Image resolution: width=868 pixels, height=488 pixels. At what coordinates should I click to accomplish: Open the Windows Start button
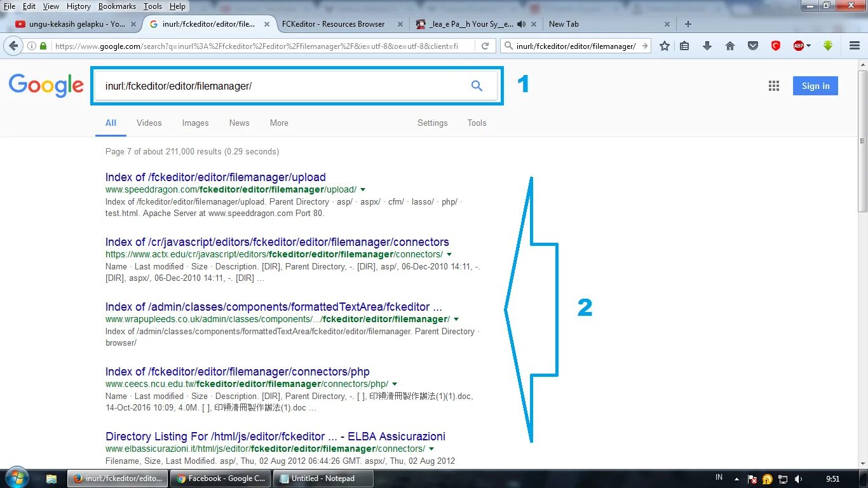click(16, 478)
